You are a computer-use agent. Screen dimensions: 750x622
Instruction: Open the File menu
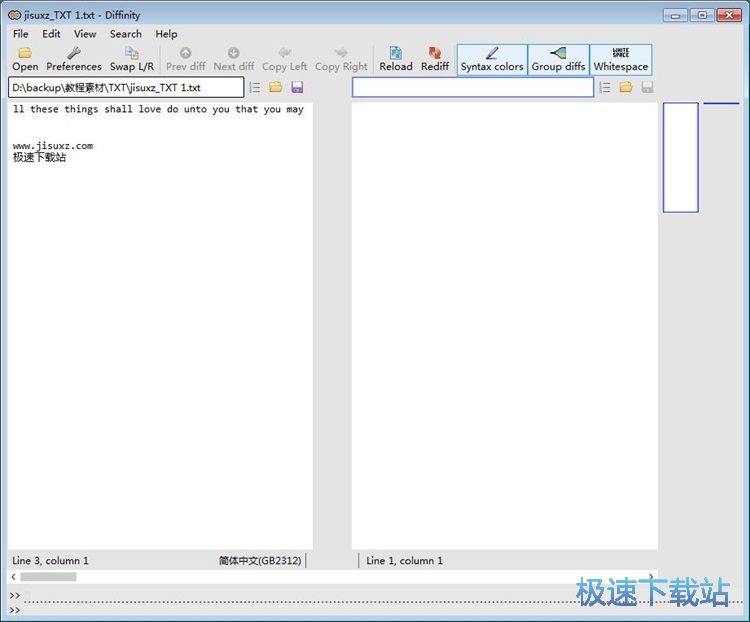point(21,34)
